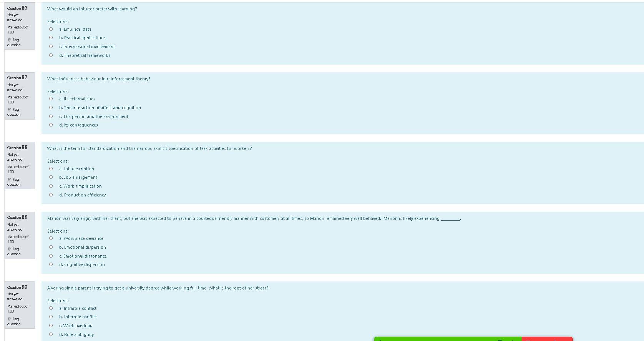The height and width of the screenshot is (341, 644).
Task: Choose c. Interpersonal involvement
Action: click(51, 47)
